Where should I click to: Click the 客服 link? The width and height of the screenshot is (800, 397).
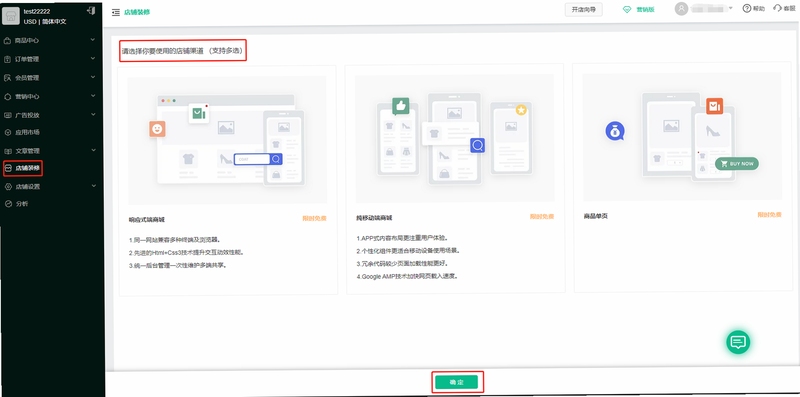(789, 9)
